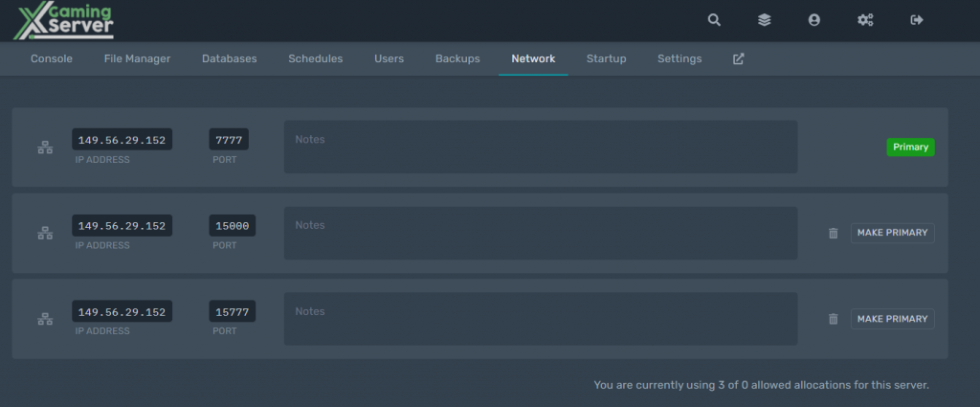Open the File Manager tab
The width and height of the screenshot is (980, 407).
[137, 58]
